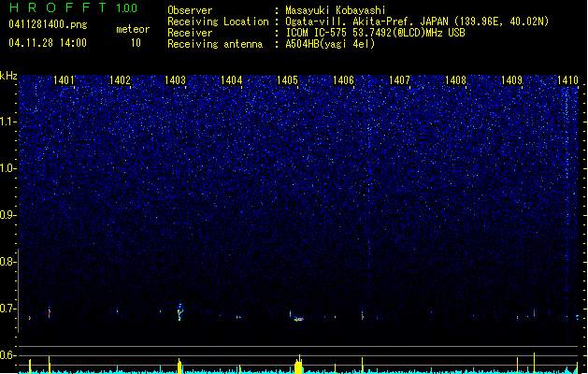
Task: Click the kHz axis unit label
Action: [x=8, y=76]
